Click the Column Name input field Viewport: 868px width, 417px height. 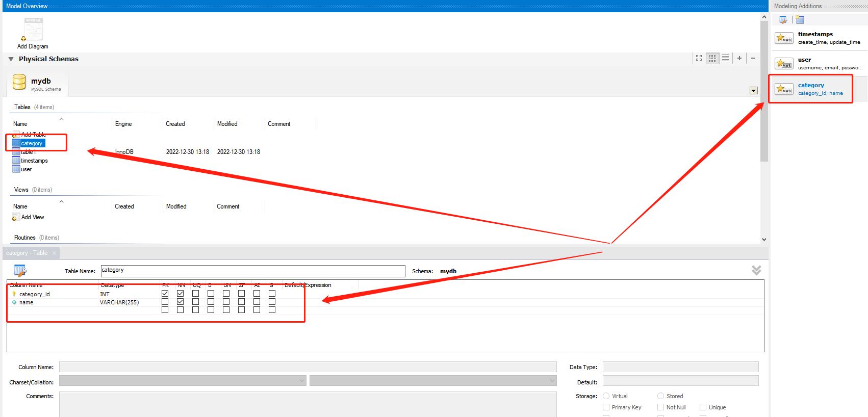coord(308,367)
